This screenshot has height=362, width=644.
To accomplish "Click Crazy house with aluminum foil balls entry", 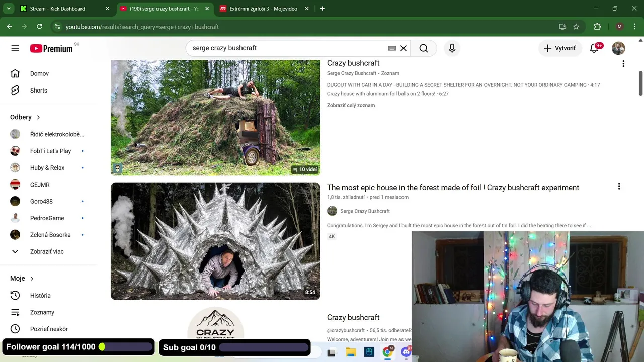I will (387, 94).
